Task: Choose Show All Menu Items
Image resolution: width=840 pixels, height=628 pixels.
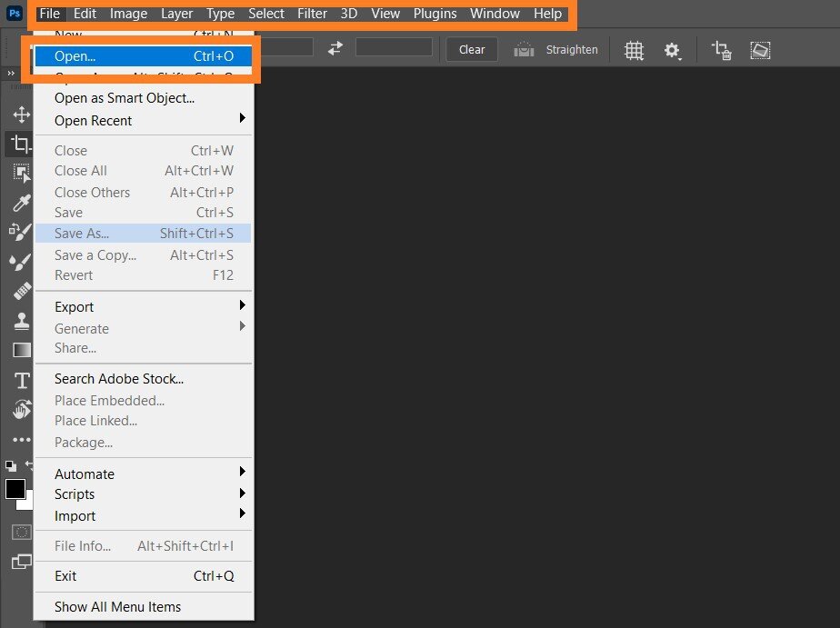Action: pyautogui.click(x=144, y=606)
